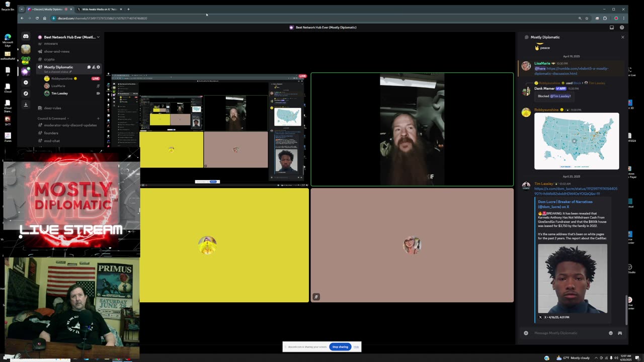Open Discover servers compass icon
Image resolution: width=644 pixels, height=362 pixels.
[x=26, y=93]
